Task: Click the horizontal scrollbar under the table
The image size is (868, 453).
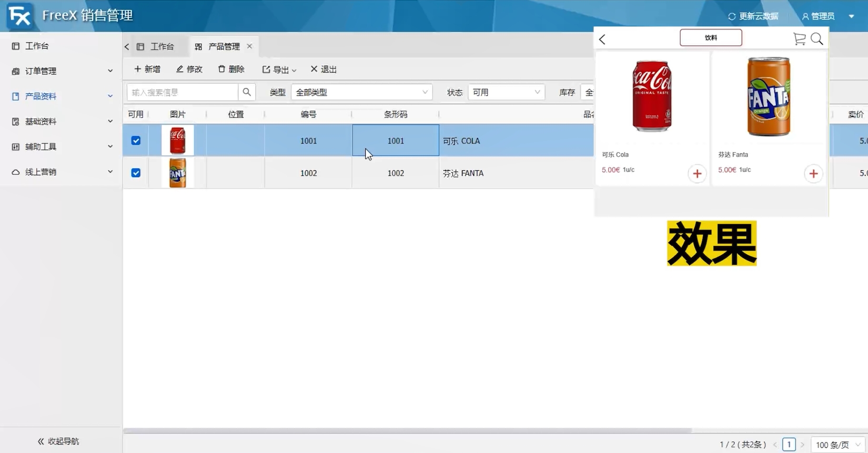Action: click(408, 430)
